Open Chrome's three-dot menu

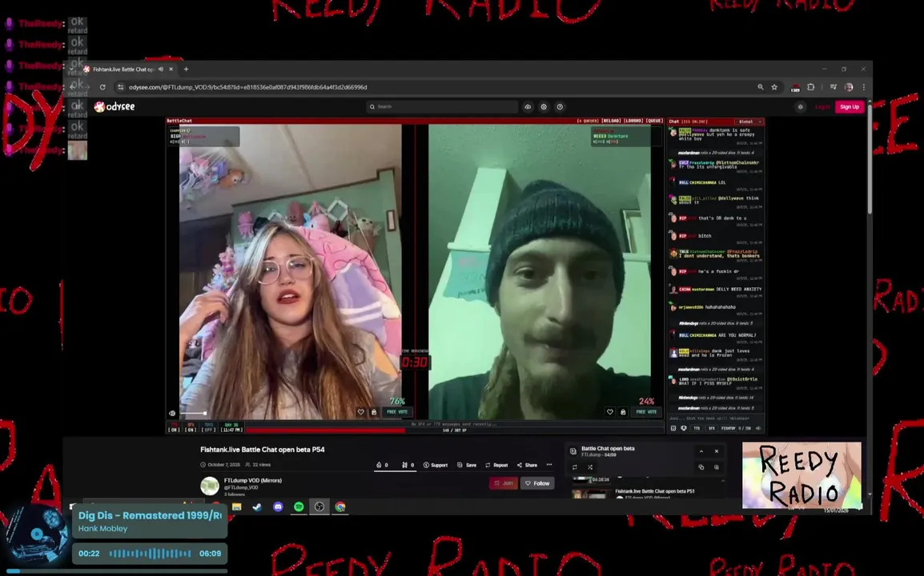863,87
